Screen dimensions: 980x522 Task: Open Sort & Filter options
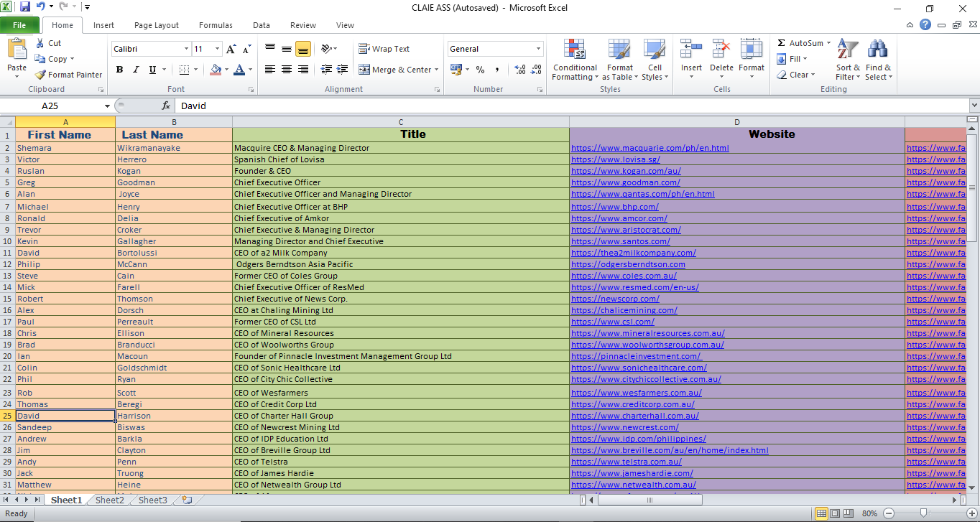tap(848, 60)
